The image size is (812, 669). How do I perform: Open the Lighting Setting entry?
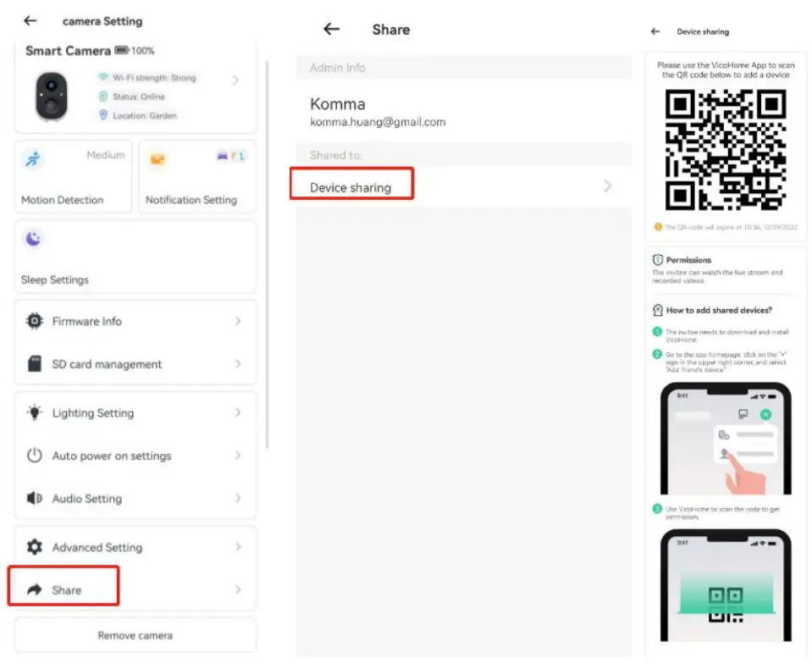[93, 412]
